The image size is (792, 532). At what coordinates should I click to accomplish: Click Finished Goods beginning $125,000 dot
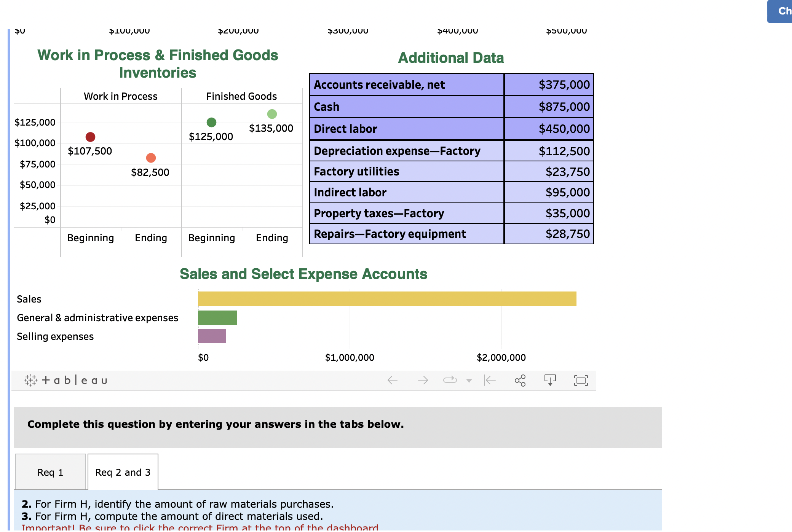pos(211,122)
